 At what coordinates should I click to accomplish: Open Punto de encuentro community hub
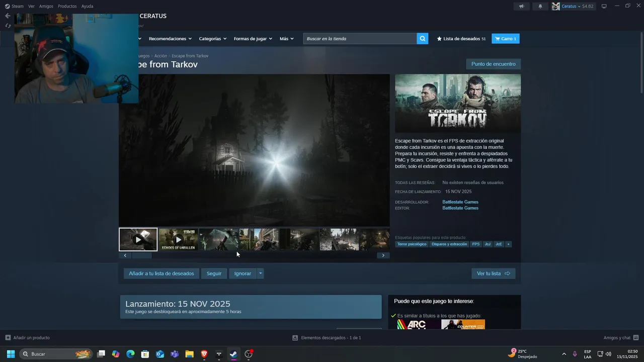click(x=493, y=64)
